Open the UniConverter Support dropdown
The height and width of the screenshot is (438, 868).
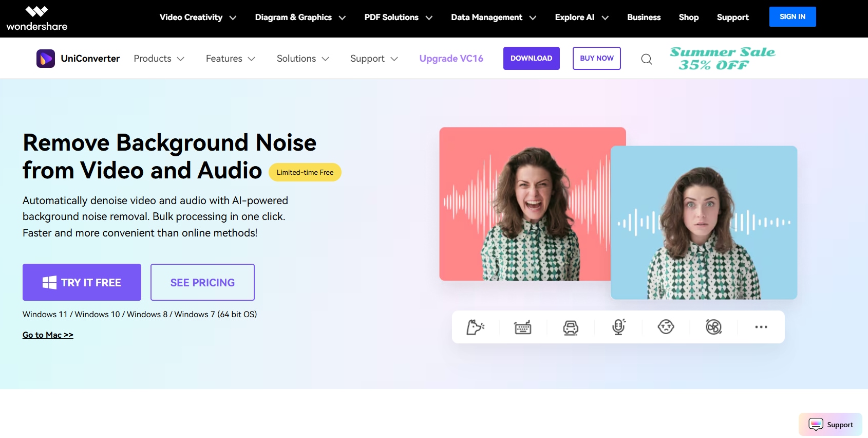tap(374, 59)
